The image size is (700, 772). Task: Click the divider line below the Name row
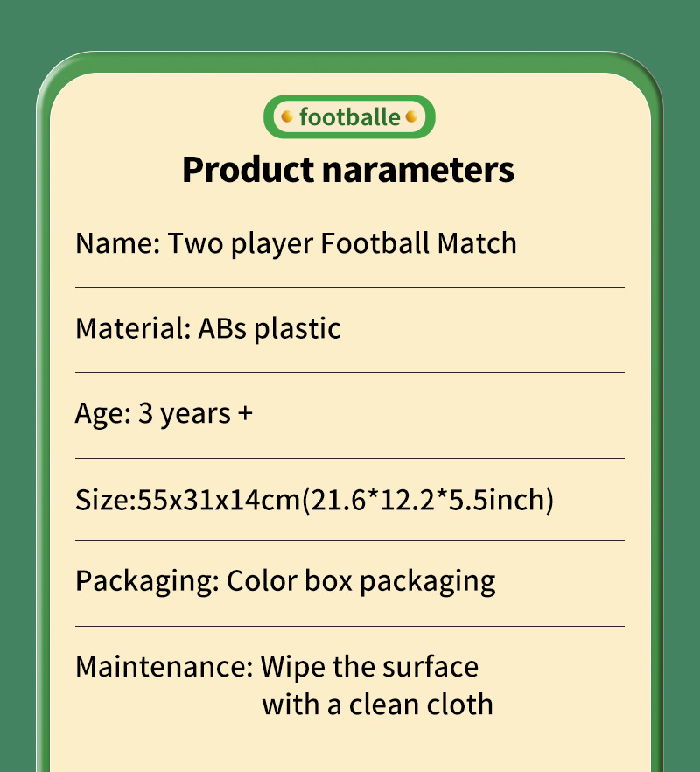349,287
